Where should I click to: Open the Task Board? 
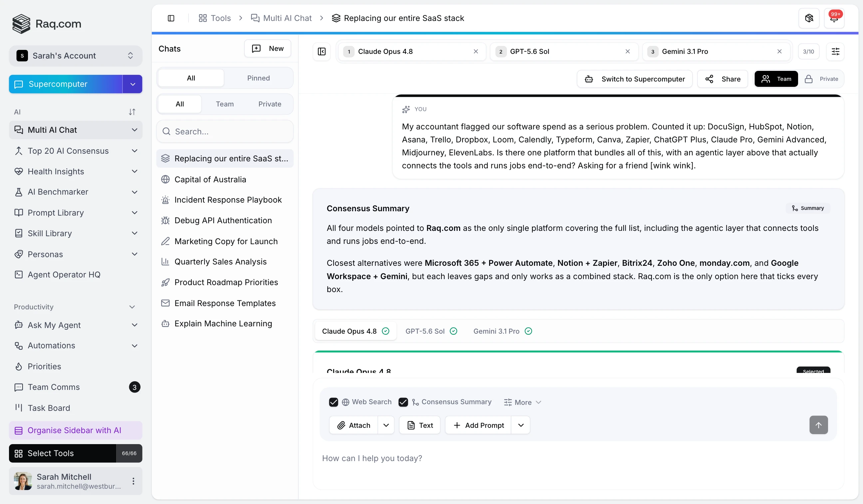[75, 408]
